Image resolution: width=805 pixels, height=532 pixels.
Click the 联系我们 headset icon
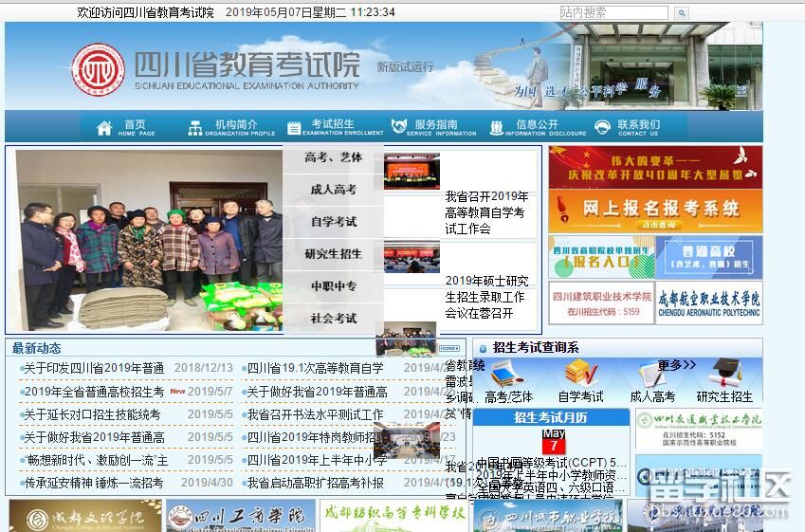(x=602, y=128)
